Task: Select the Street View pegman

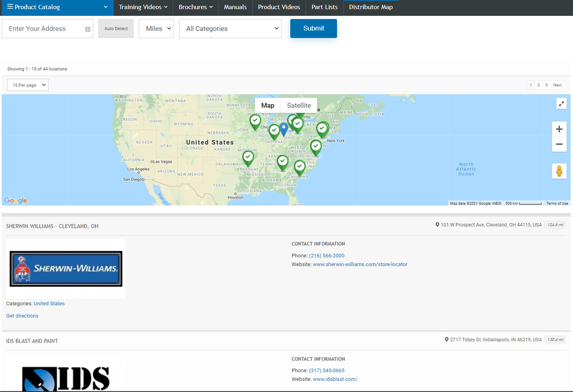Action: 559,171
